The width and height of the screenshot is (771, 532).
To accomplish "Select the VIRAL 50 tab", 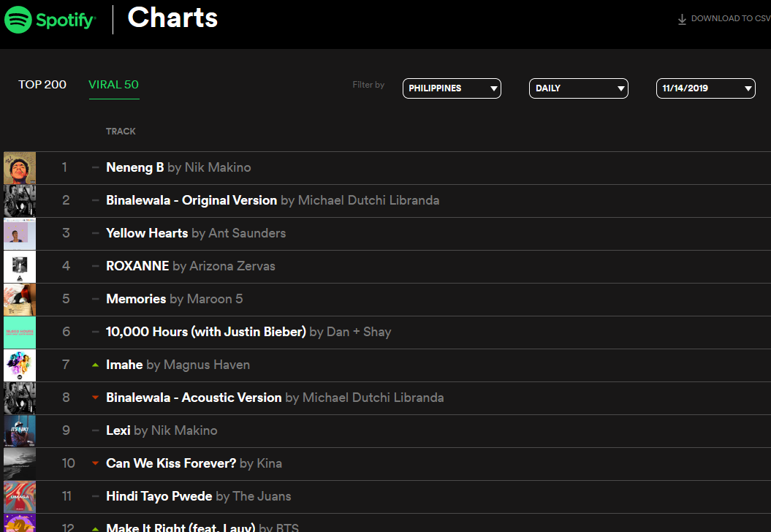I will pos(113,85).
